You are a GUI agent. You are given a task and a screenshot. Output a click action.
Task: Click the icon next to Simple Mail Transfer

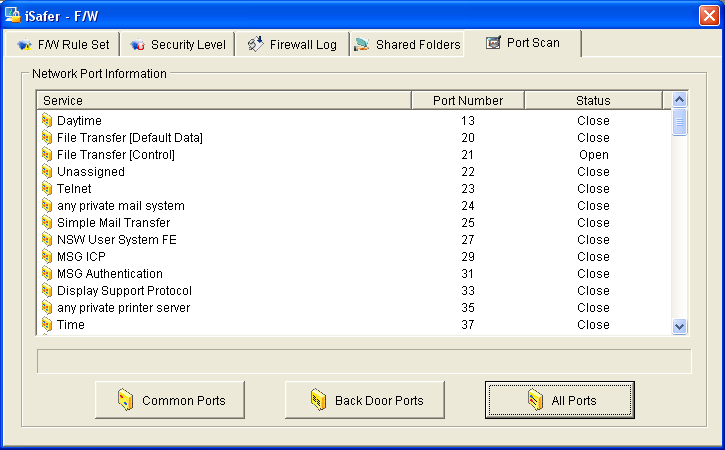coord(47,223)
